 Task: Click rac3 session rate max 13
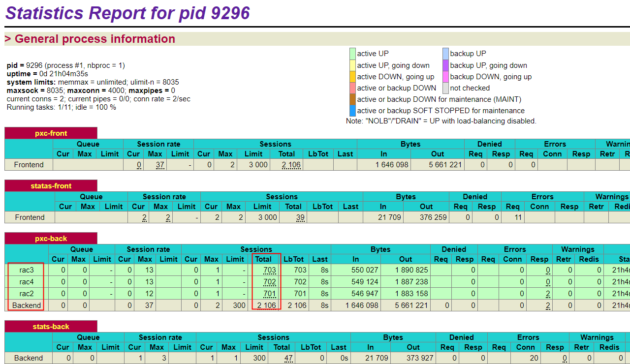[149, 270]
